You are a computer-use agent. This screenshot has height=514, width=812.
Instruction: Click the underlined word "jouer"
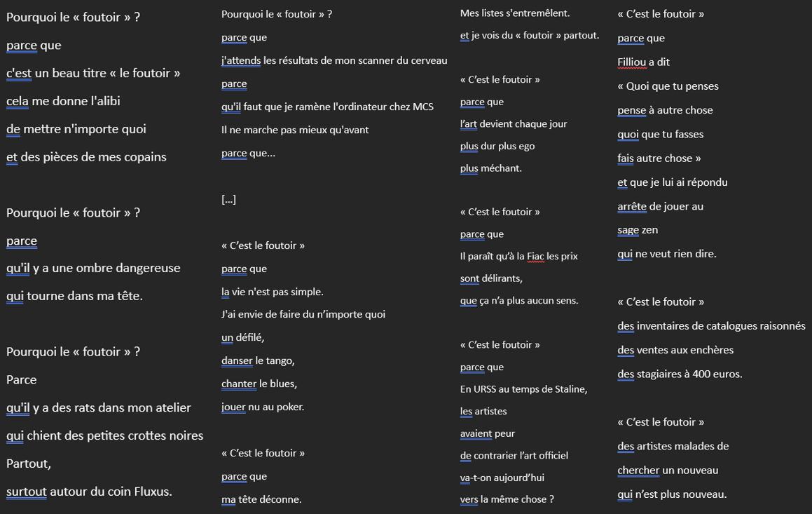click(x=233, y=407)
